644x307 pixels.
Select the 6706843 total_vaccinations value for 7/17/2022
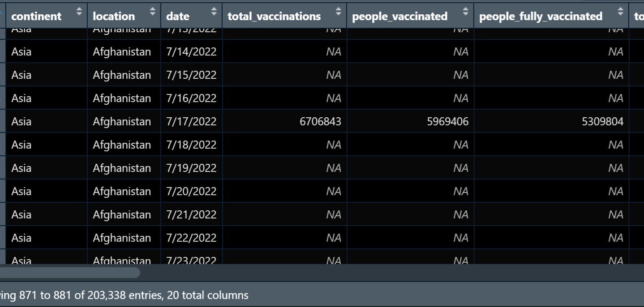click(322, 121)
